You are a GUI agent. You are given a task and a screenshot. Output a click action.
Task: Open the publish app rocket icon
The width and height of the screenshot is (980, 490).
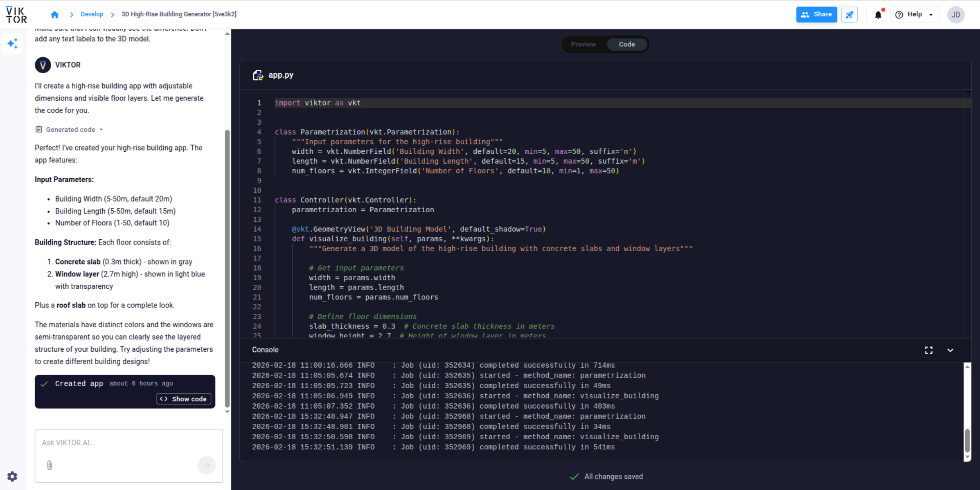click(x=849, y=14)
